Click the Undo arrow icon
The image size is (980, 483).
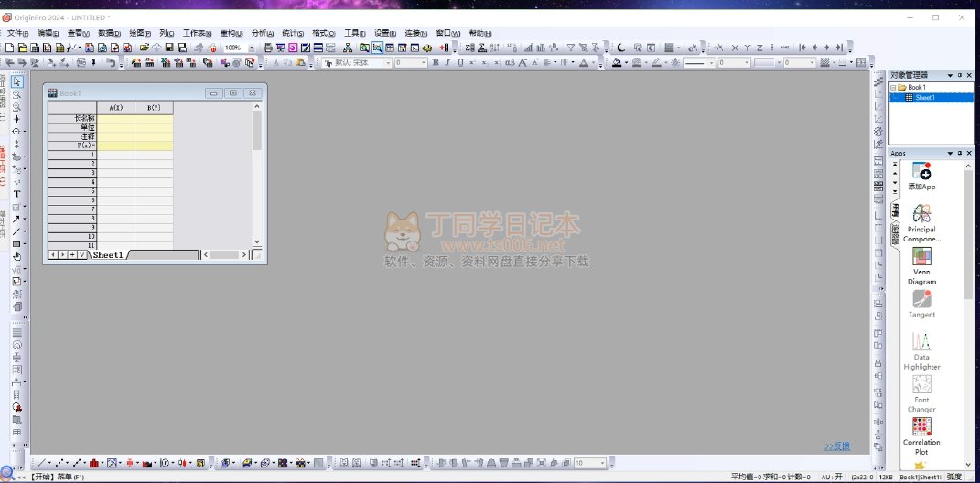tap(111, 62)
